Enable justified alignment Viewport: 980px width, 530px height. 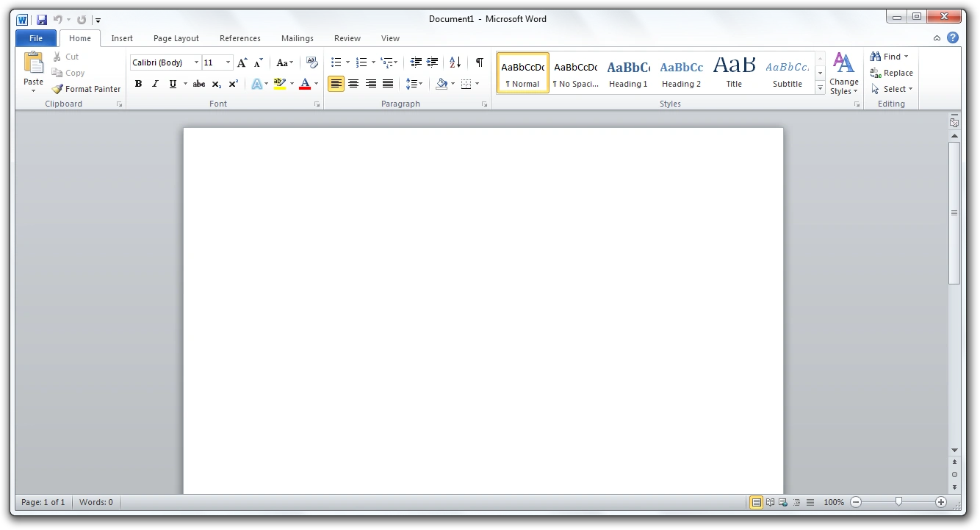(389, 84)
